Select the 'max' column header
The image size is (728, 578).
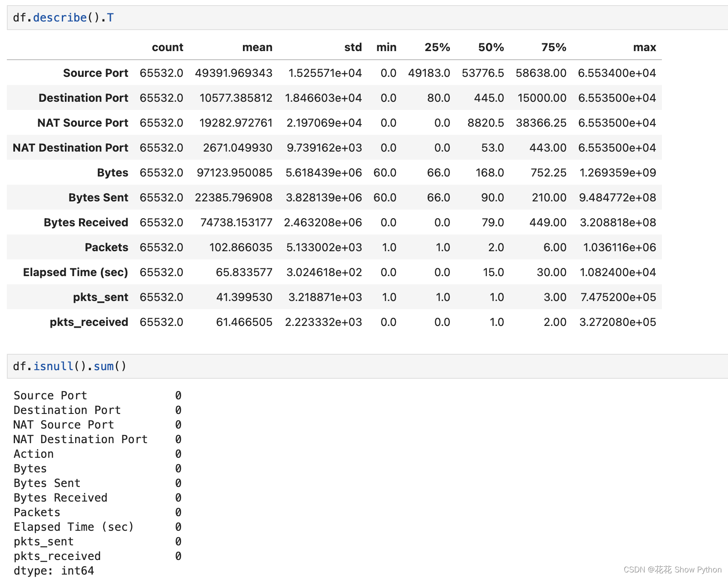644,47
